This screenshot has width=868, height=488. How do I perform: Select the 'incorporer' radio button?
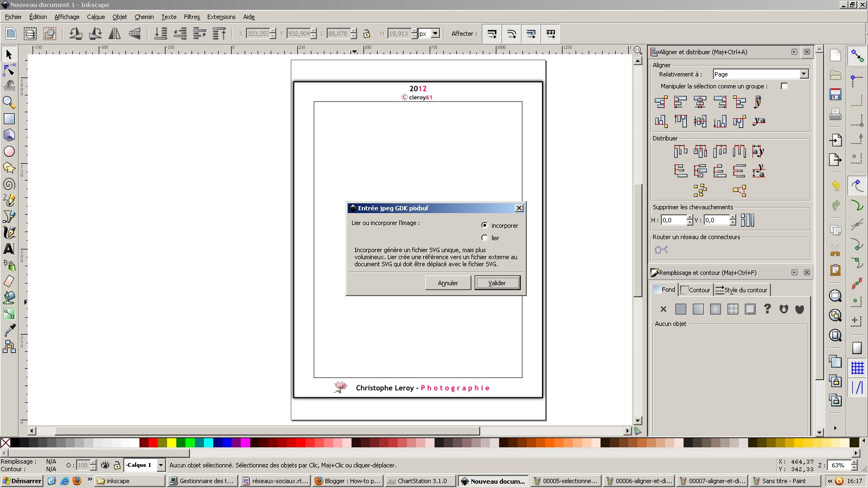[x=484, y=225]
